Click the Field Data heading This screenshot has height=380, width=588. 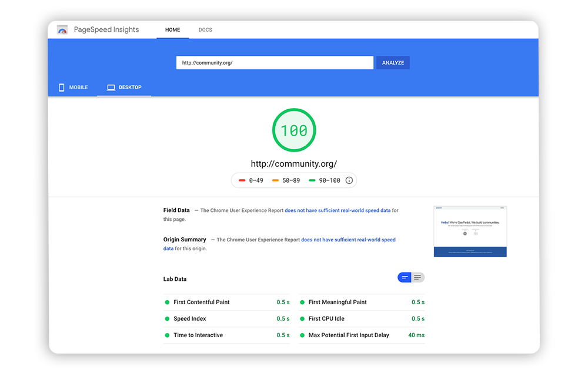[x=176, y=210]
